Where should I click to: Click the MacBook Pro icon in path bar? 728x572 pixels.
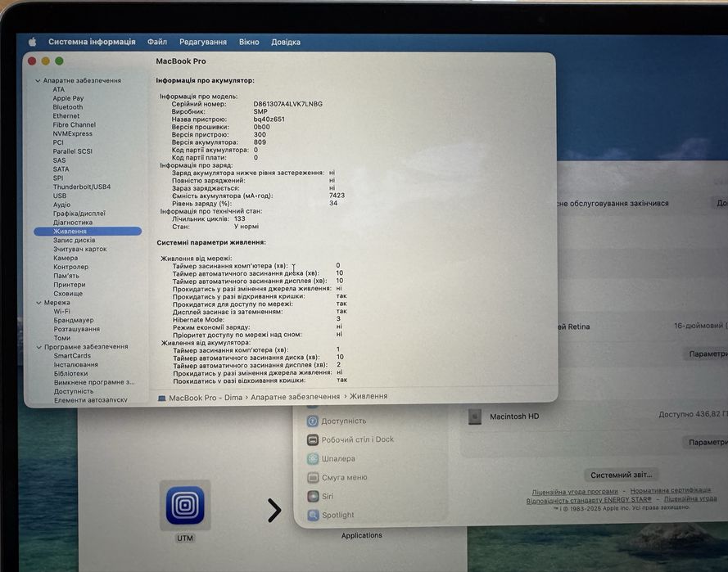pos(161,398)
